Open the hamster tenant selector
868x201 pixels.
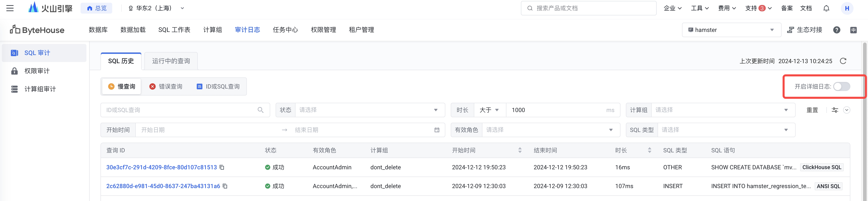731,30
